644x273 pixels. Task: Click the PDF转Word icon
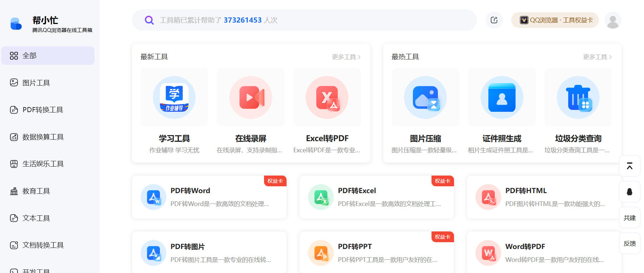153,197
